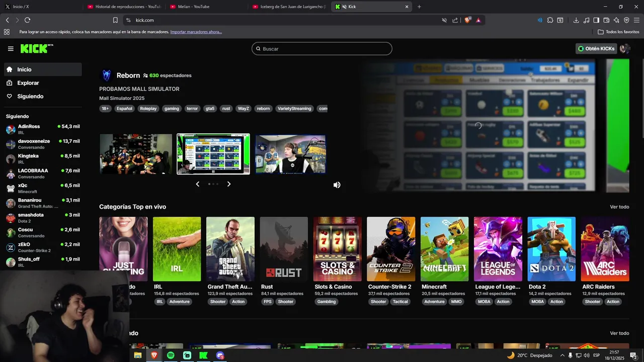Viewport: 644px width, 362px height.
Task: Select the Mall Simulator stream thumbnail
Action: [213, 154]
